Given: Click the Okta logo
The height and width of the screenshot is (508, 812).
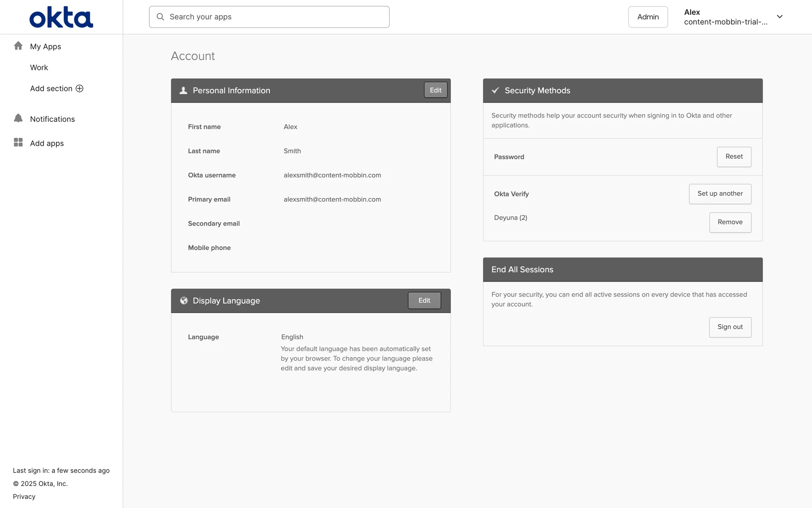Looking at the screenshot, I should [x=61, y=17].
